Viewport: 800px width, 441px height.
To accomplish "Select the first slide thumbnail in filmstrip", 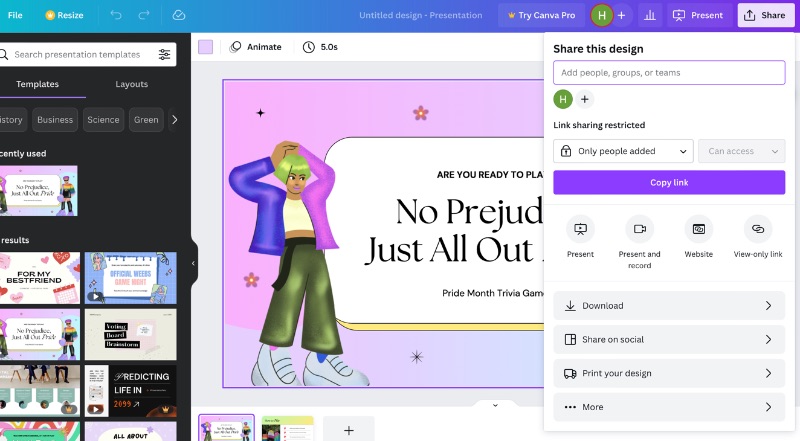I will pyautogui.click(x=227, y=428).
